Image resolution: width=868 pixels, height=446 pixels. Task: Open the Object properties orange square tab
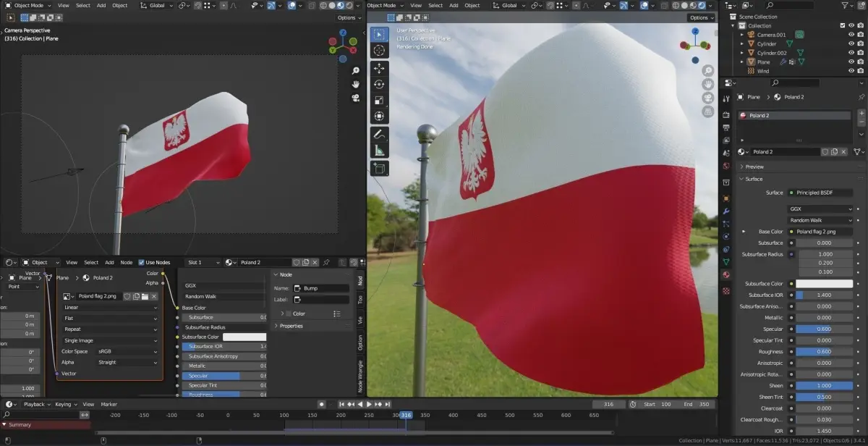coord(726,198)
